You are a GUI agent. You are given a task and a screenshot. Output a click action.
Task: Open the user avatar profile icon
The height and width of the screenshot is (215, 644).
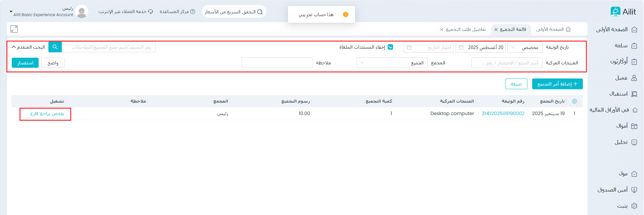click(81, 12)
